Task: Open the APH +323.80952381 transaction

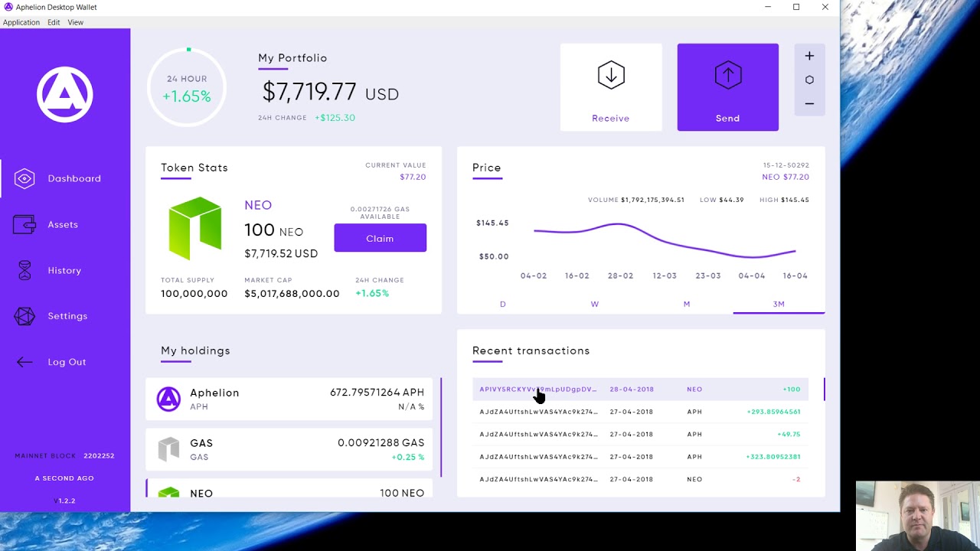Action: [x=640, y=457]
